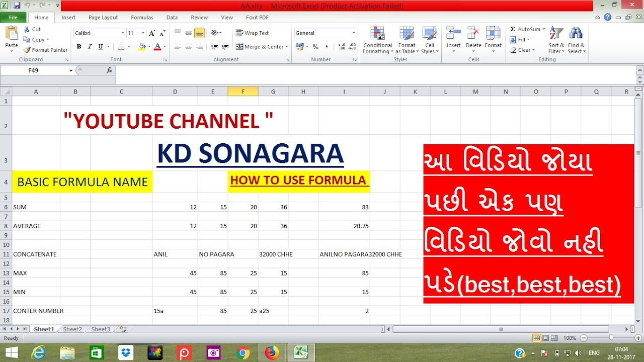Click Decrease Indent icon

215,47
